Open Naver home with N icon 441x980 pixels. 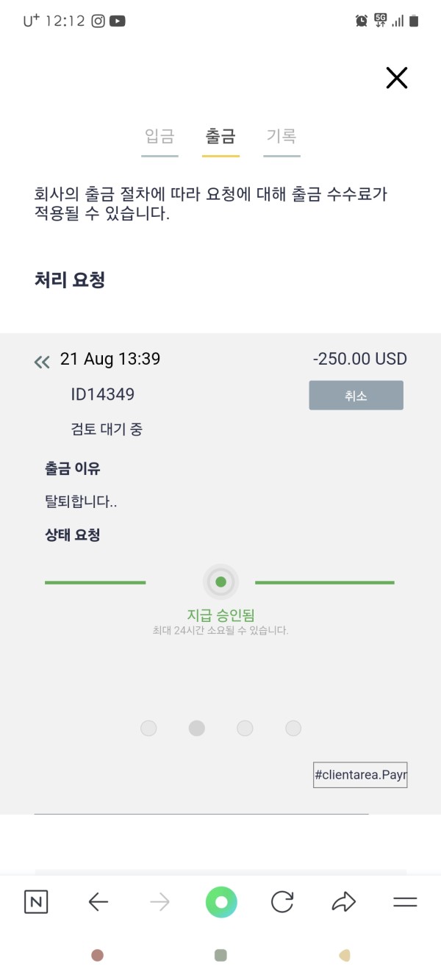point(36,902)
